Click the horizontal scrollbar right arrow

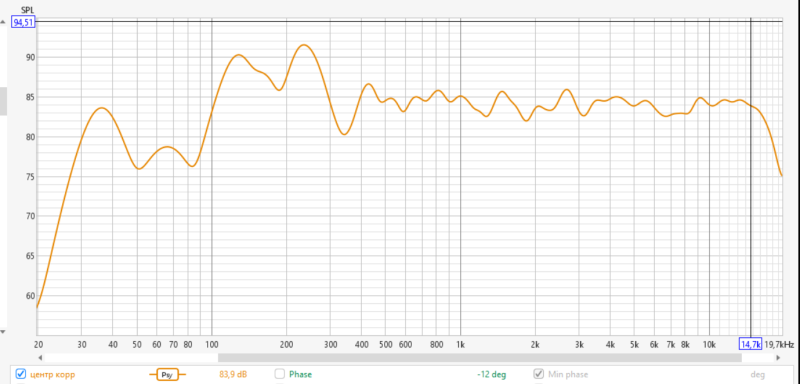tap(778, 358)
